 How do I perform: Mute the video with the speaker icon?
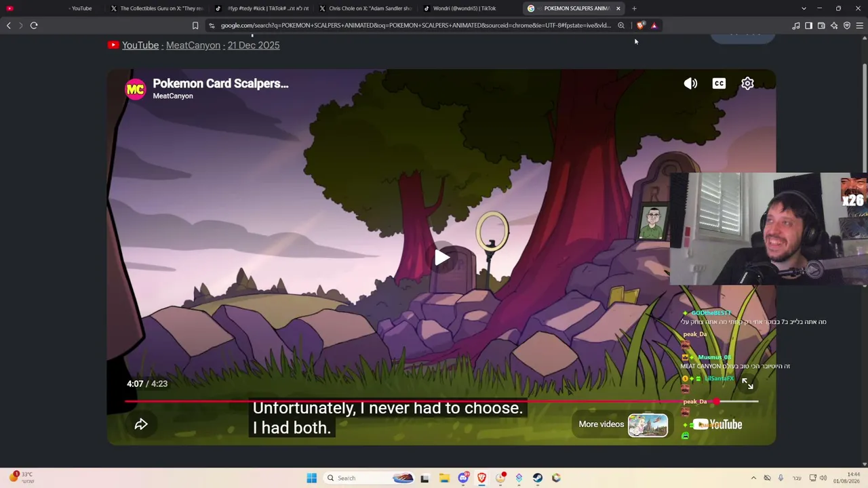click(690, 83)
